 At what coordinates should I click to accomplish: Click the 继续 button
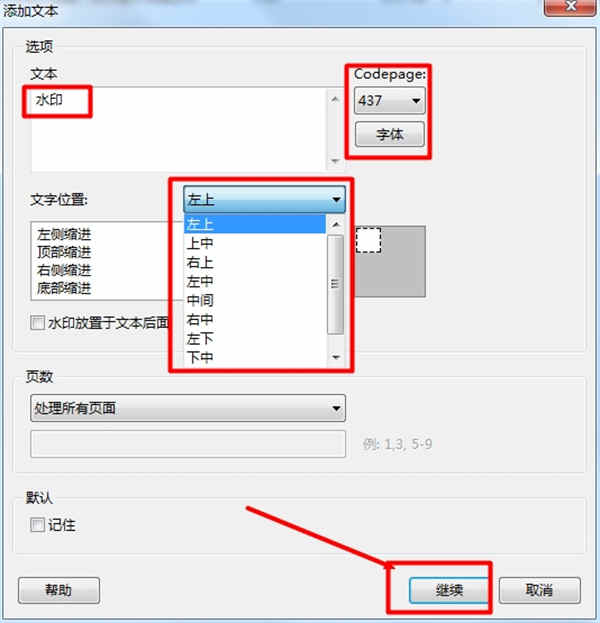449,590
